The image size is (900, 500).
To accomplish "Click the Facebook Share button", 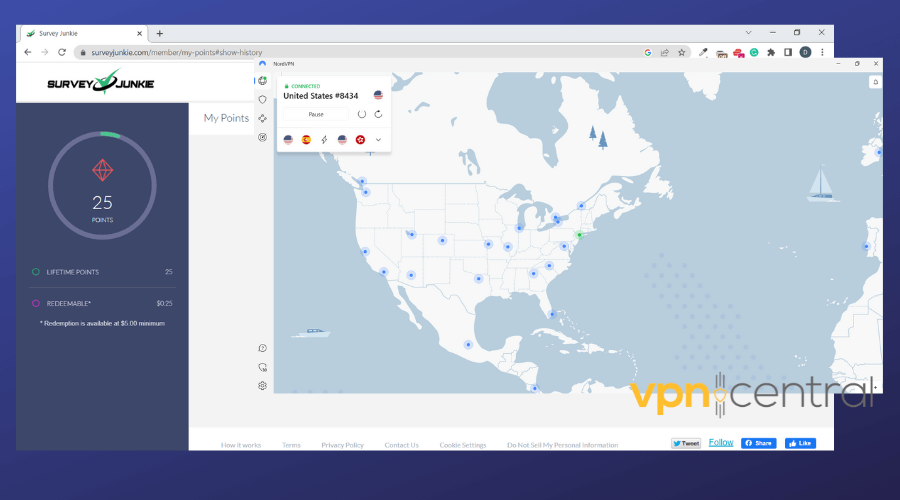I will coord(759,443).
